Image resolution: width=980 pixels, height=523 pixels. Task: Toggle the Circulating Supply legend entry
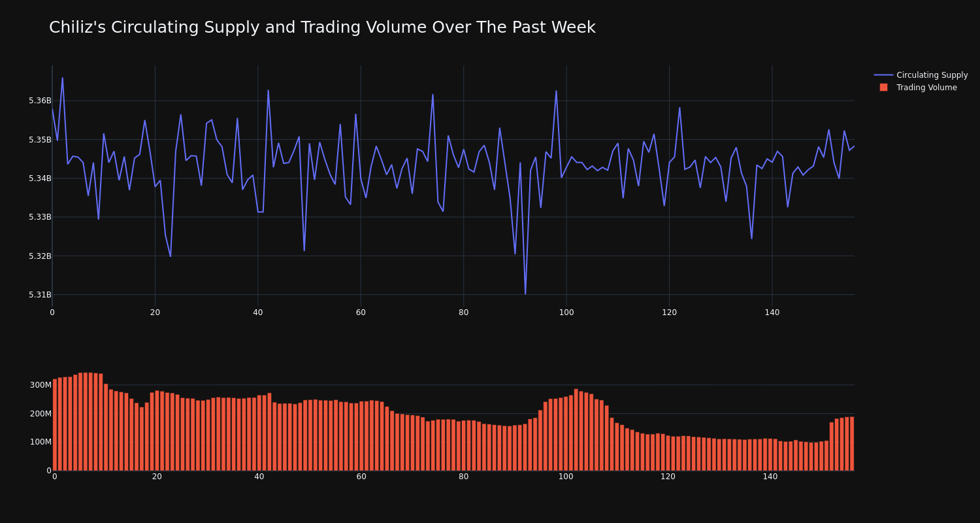click(921, 75)
